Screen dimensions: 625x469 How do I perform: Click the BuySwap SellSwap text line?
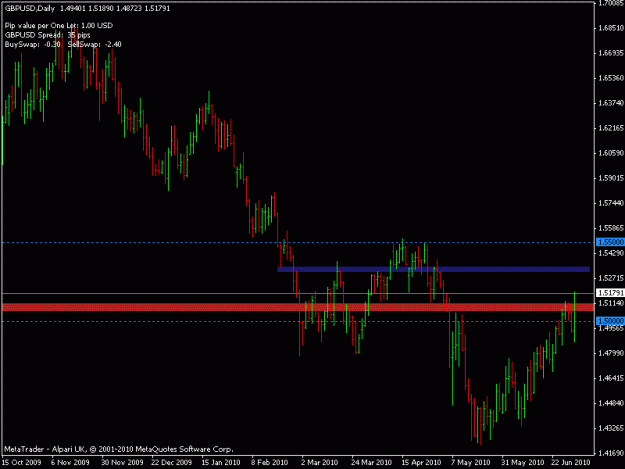(63, 44)
